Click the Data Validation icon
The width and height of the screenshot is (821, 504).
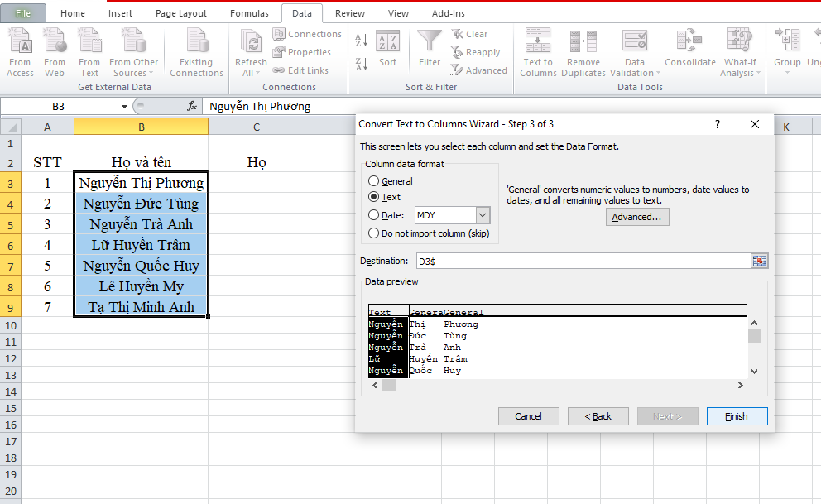pyautogui.click(x=635, y=41)
